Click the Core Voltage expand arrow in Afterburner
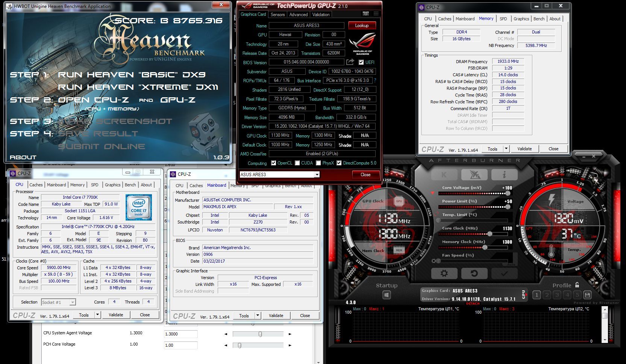Image resolution: width=626 pixels, height=364 pixels. 432,193
